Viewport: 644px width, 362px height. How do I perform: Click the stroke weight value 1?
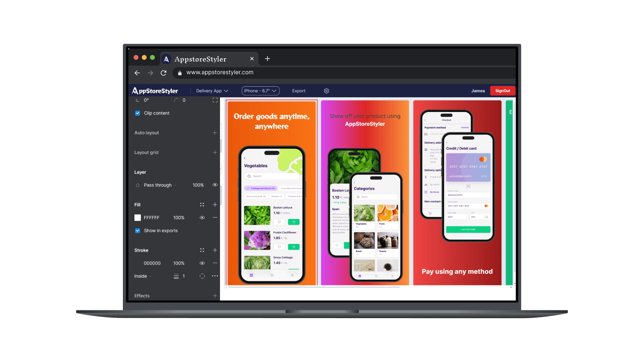pyautogui.click(x=184, y=276)
